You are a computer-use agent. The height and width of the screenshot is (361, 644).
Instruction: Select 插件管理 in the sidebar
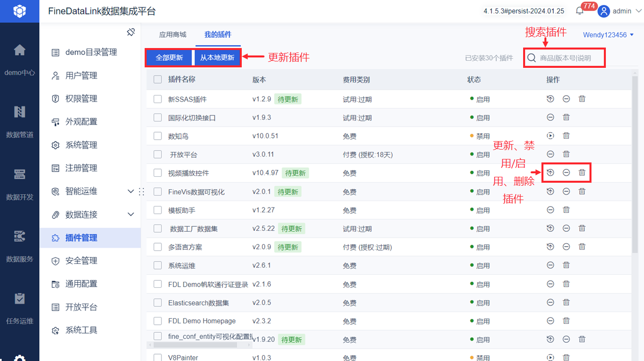click(x=90, y=238)
